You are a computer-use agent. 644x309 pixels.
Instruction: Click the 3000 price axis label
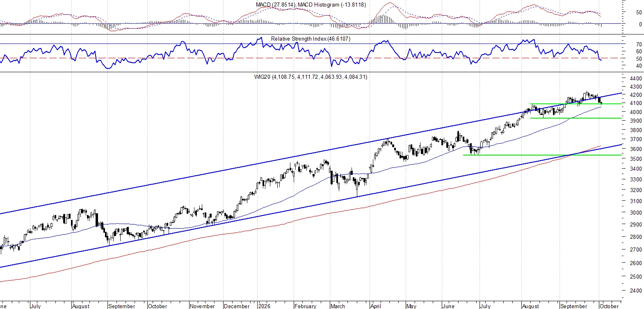636,213
